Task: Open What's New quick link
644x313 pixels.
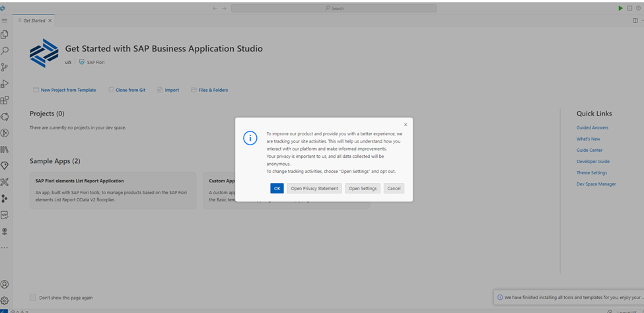Action: (x=588, y=139)
